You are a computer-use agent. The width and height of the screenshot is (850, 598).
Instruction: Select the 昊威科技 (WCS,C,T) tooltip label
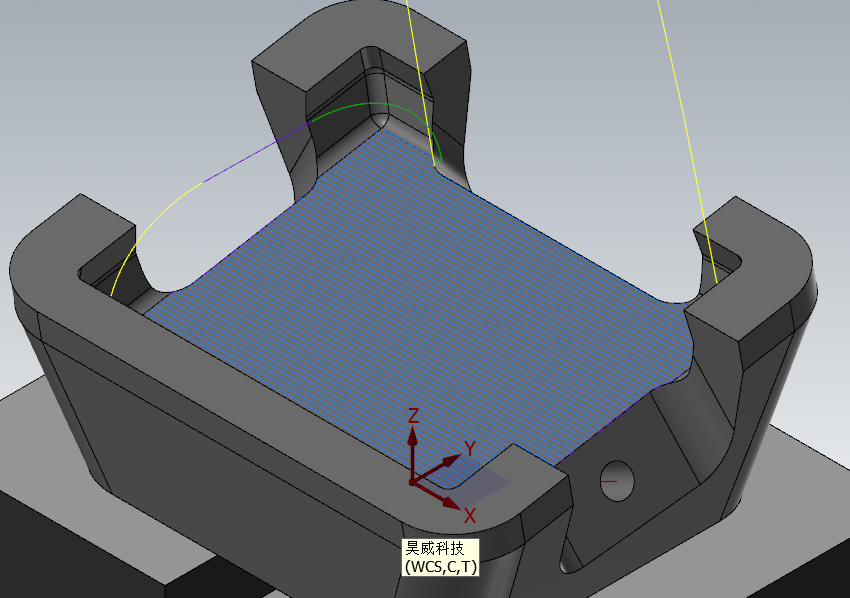[x=440, y=557]
